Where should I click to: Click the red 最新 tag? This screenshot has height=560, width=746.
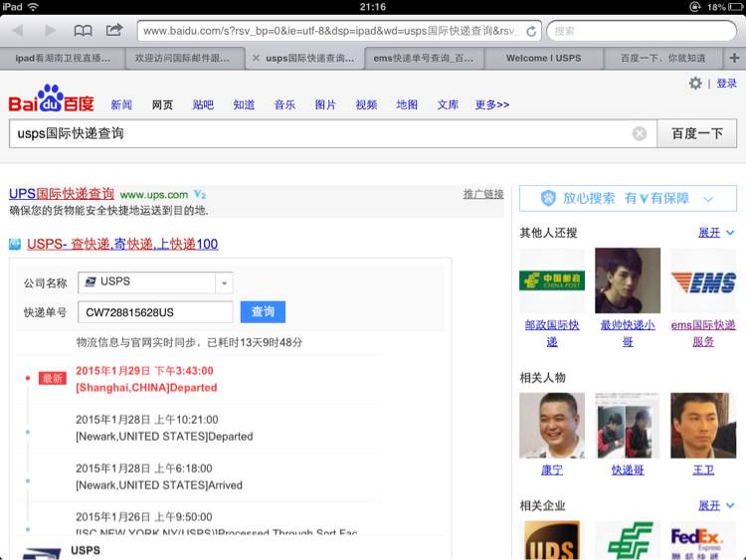coord(53,378)
